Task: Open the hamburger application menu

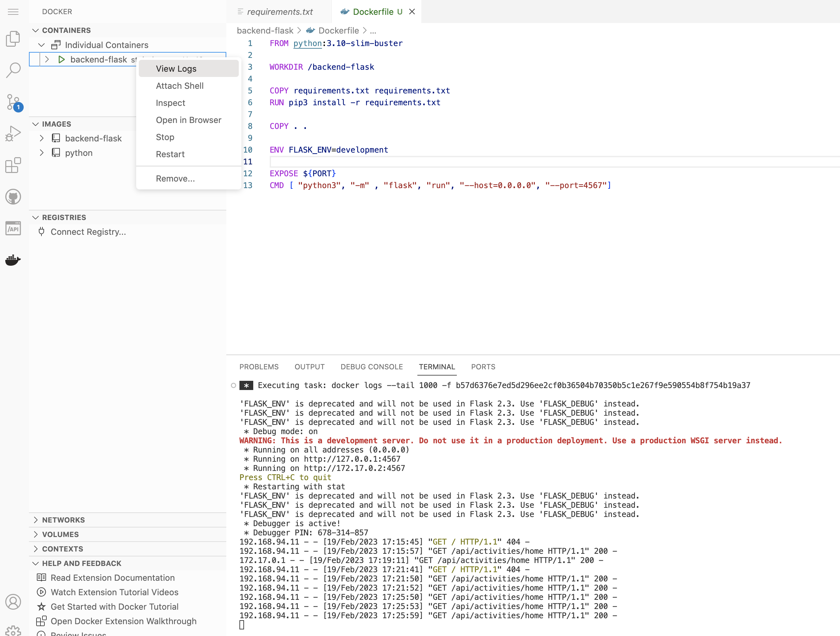Action: point(13,12)
